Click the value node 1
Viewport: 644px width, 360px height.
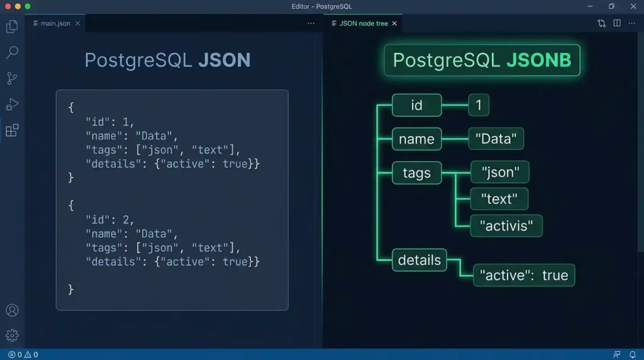(479, 105)
